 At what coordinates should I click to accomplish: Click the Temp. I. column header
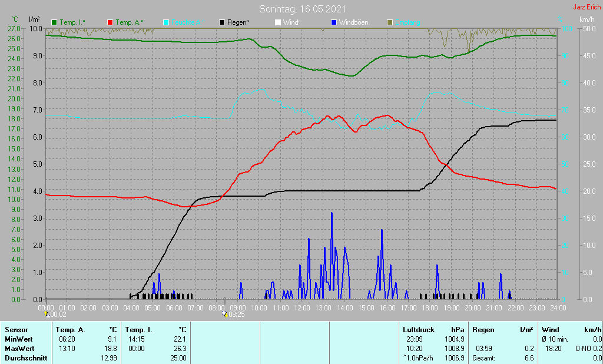(139, 330)
